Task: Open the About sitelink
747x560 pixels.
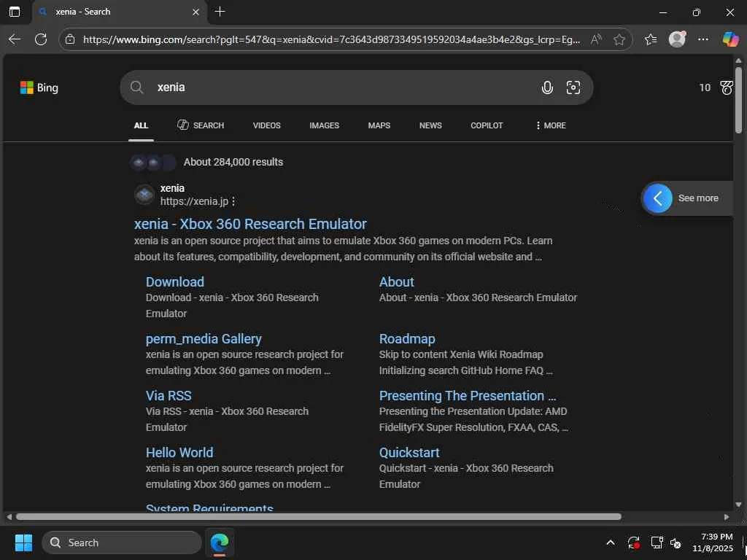Action: pos(396,282)
